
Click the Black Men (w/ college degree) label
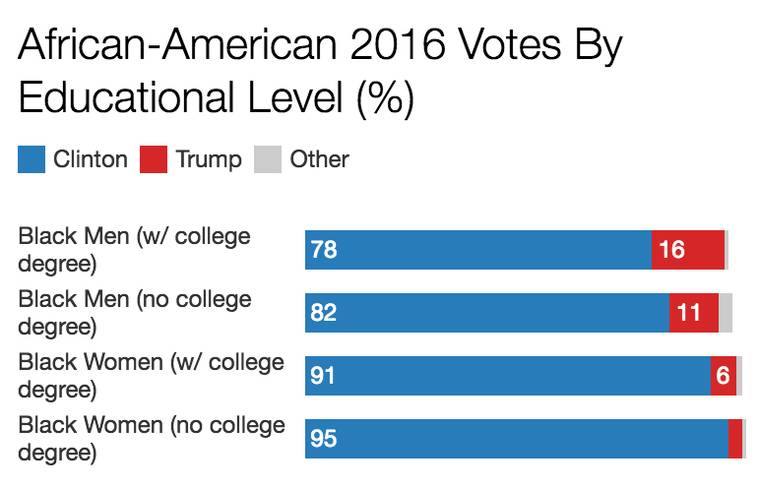134,250
